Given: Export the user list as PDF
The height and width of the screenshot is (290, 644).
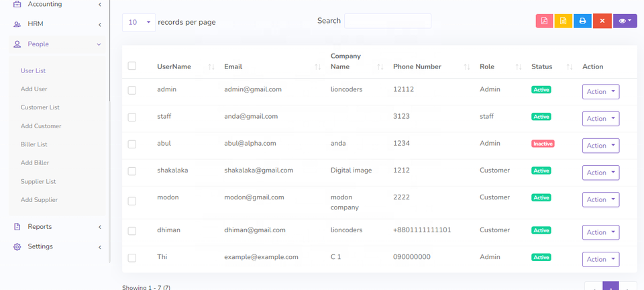Looking at the screenshot, I should click(x=544, y=21).
